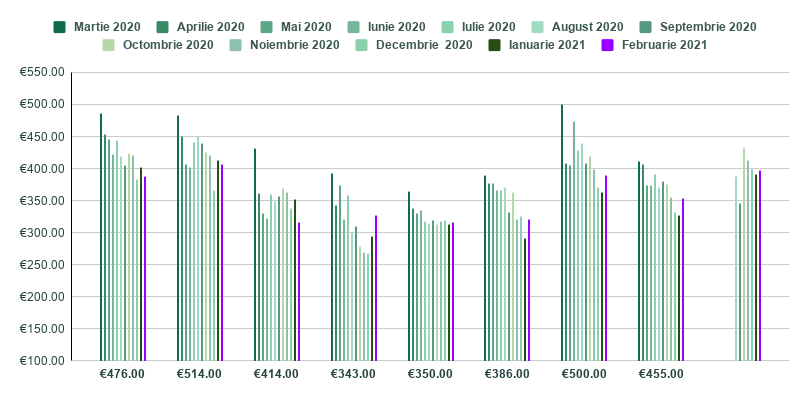The width and height of the screenshot is (810, 401).
Task: Click the Mai 2020 legend label
Action: pos(304,27)
